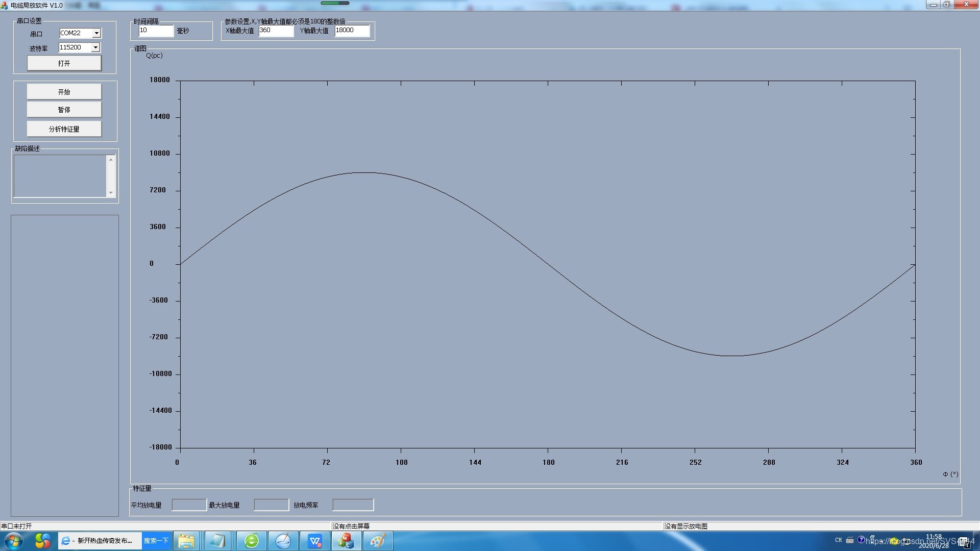Open Windows Explorer folder on taskbar
Viewport: 980px width, 551px height.
pos(186,541)
